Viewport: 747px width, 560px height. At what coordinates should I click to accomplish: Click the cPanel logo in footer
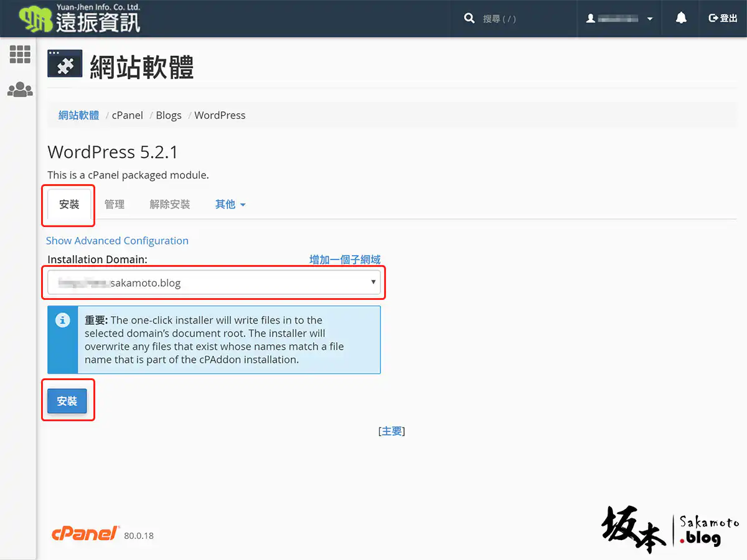pos(85,533)
